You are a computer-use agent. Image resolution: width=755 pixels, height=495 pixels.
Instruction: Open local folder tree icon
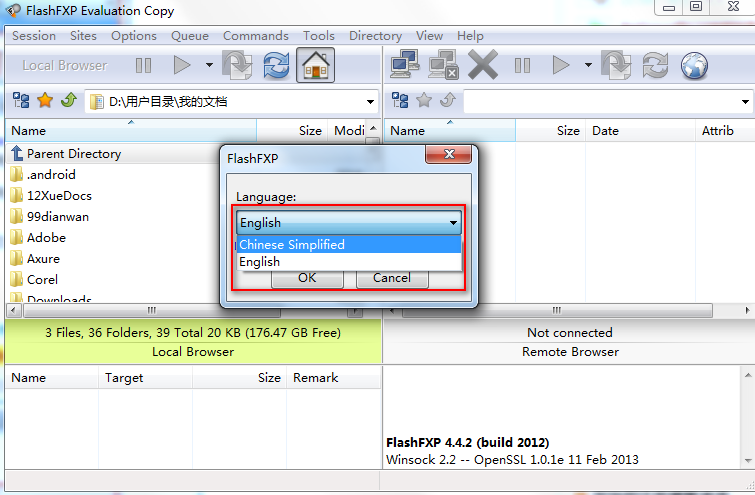[21, 101]
